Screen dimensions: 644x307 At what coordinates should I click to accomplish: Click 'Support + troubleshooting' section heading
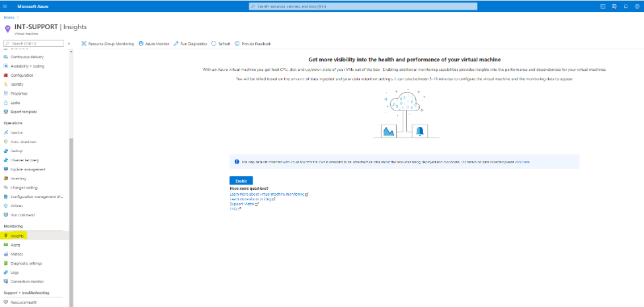26,292
